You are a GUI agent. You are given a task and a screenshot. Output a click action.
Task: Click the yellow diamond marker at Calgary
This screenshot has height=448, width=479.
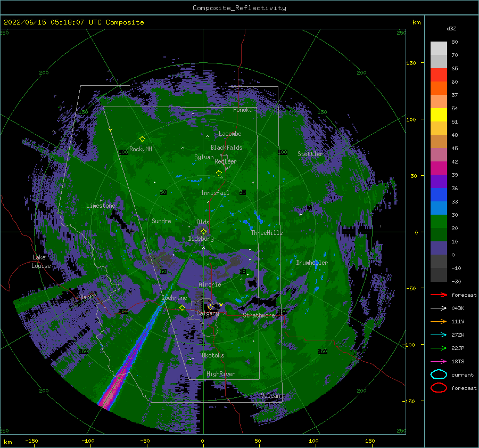click(x=210, y=307)
